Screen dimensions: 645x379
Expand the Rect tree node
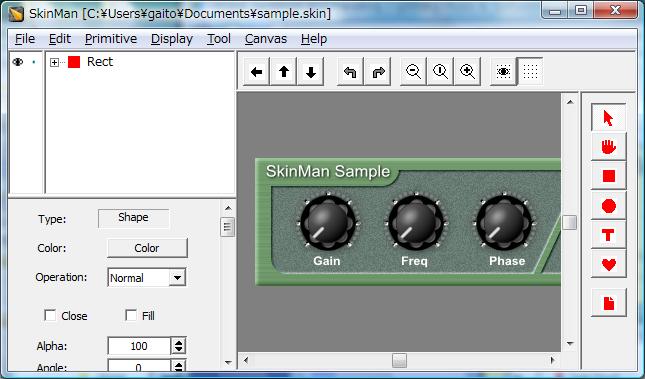point(54,62)
